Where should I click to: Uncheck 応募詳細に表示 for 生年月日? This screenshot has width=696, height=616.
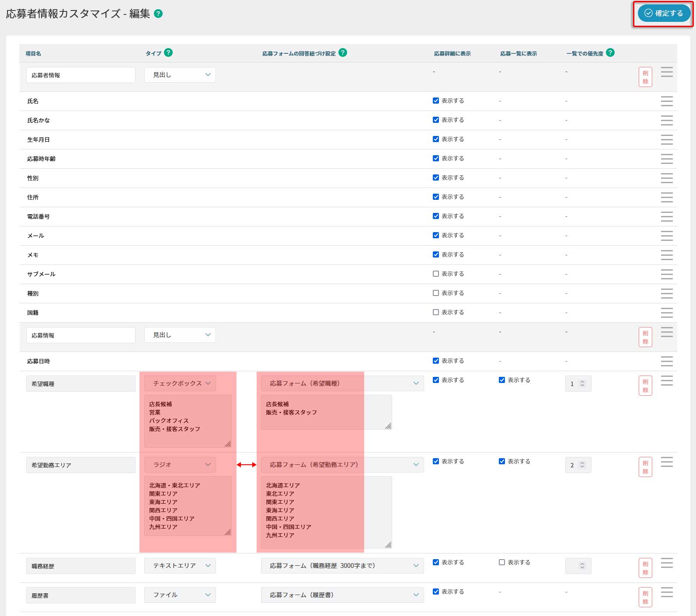pos(436,139)
